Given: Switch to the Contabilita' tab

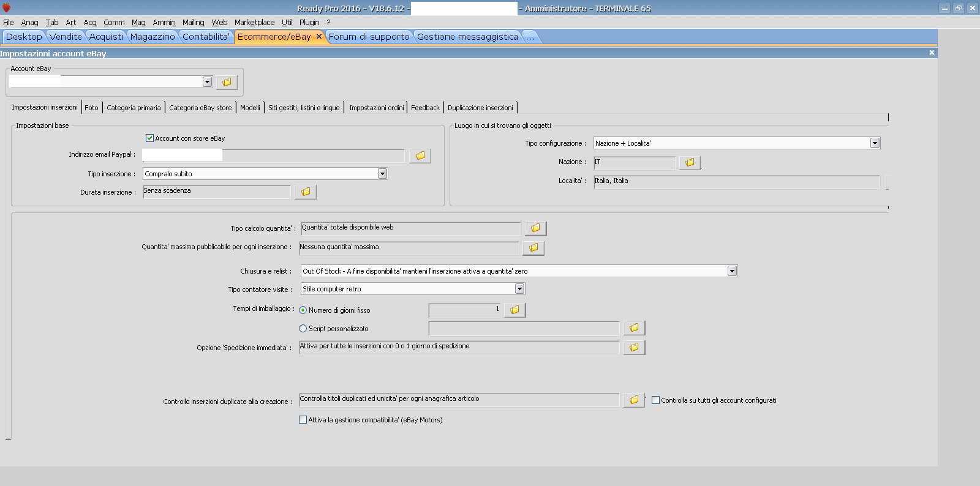Looking at the screenshot, I should [x=206, y=37].
